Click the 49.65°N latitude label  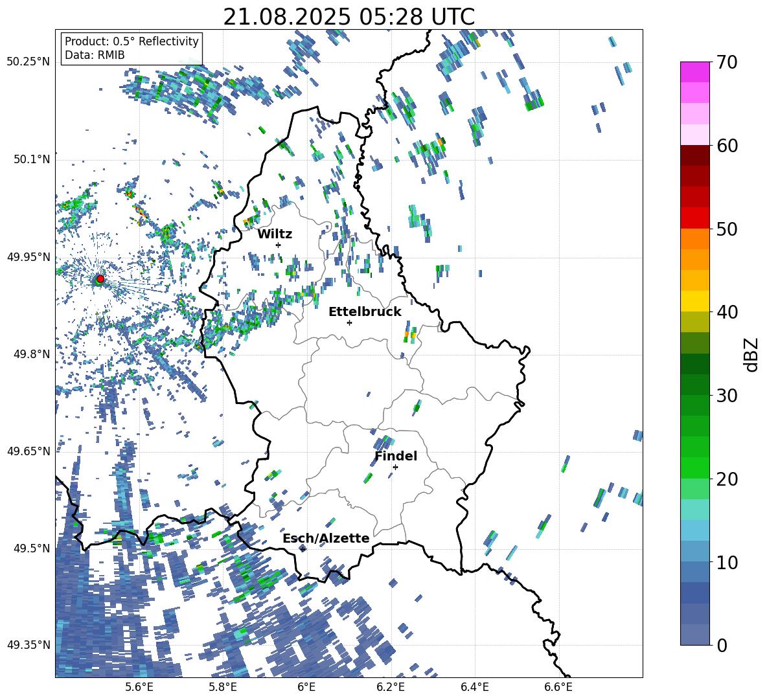click(x=29, y=451)
